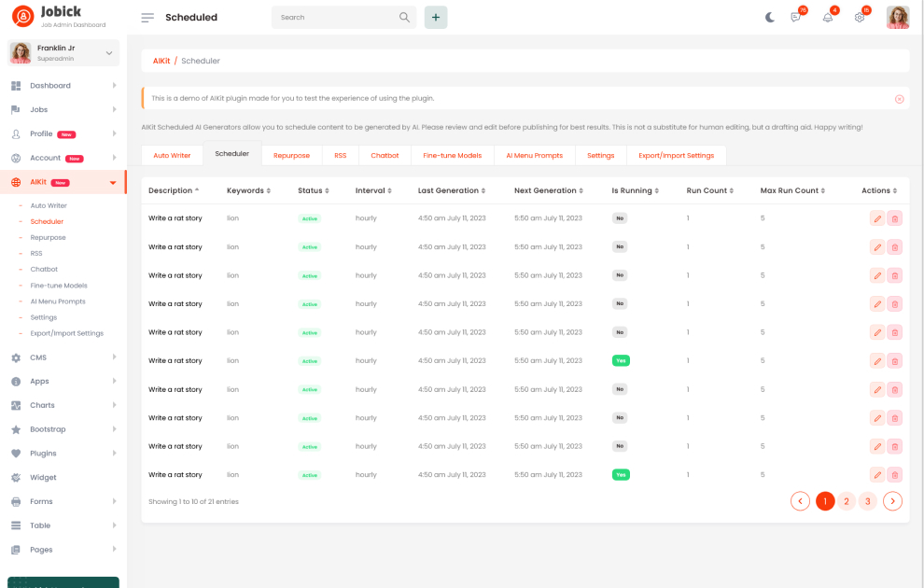Screen dimensions: 924x588
Task: Click the green plus button
Action: [436, 17]
